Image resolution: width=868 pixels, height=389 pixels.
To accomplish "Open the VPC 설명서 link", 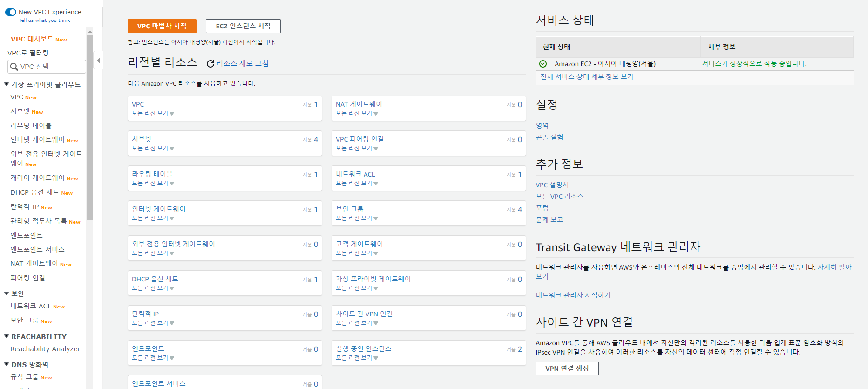I will click(552, 185).
